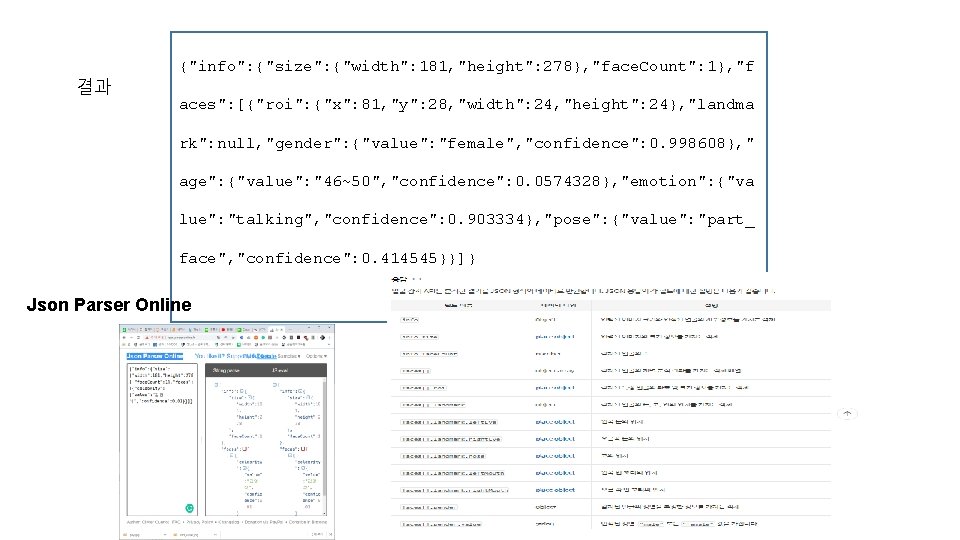Click the "Json Parser Online" slide heading
This screenshot has height=540, width=960.
coord(109,305)
